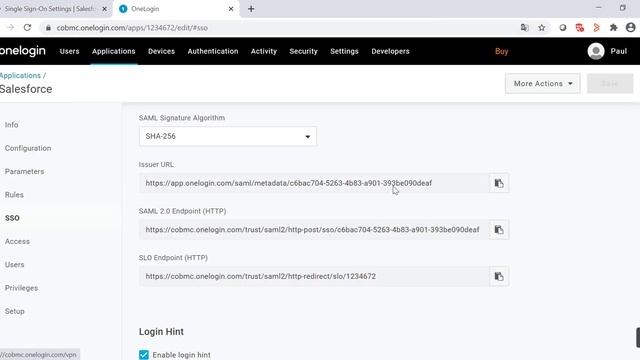Open the SAML Signature Algorithm dropdown

click(x=228, y=136)
